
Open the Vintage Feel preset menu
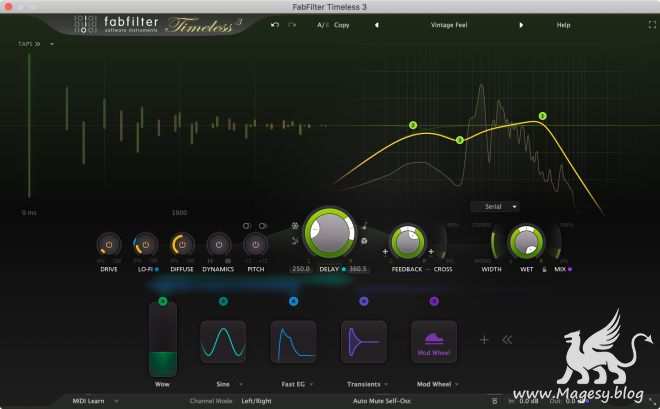[449, 25]
